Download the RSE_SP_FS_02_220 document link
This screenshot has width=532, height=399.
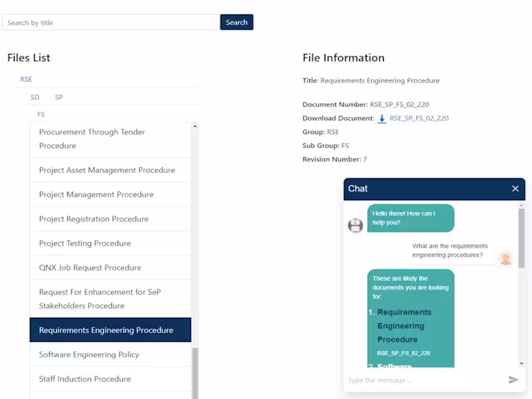[419, 118]
